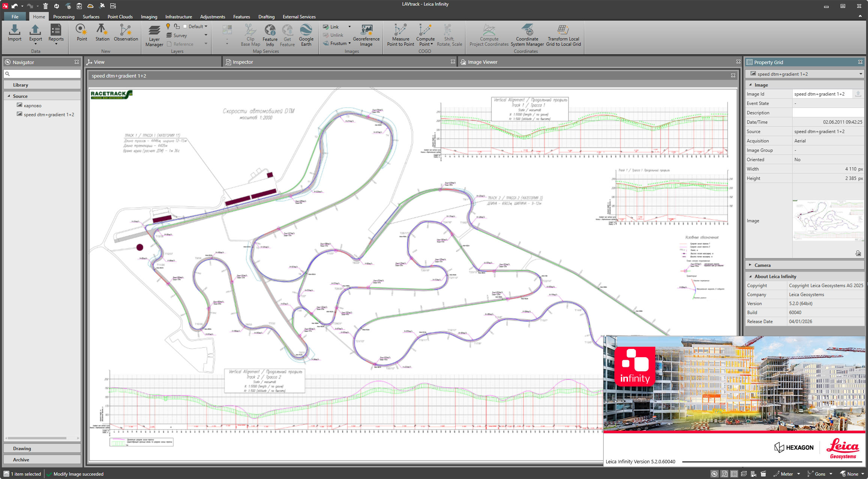Click Transform Local Grid to Local Grid
868x479 pixels.
click(x=563, y=36)
